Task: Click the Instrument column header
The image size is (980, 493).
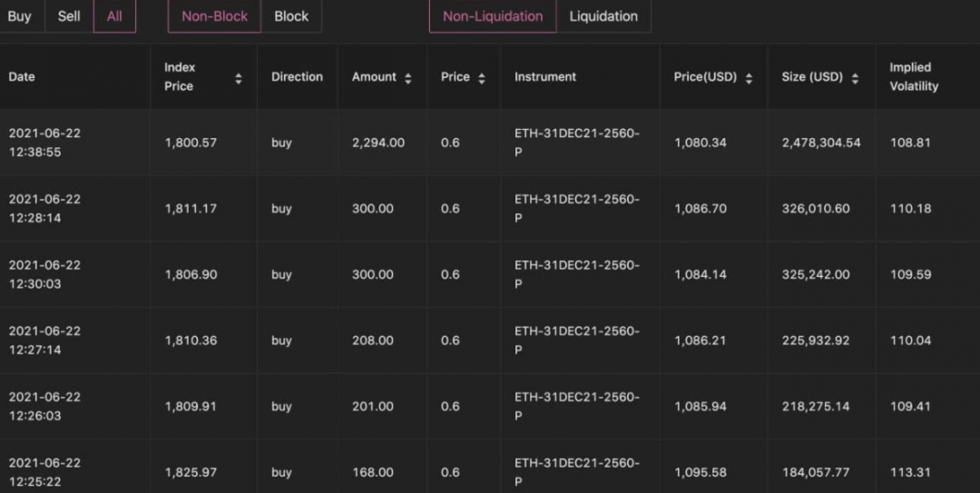Action: coord(545,77)
